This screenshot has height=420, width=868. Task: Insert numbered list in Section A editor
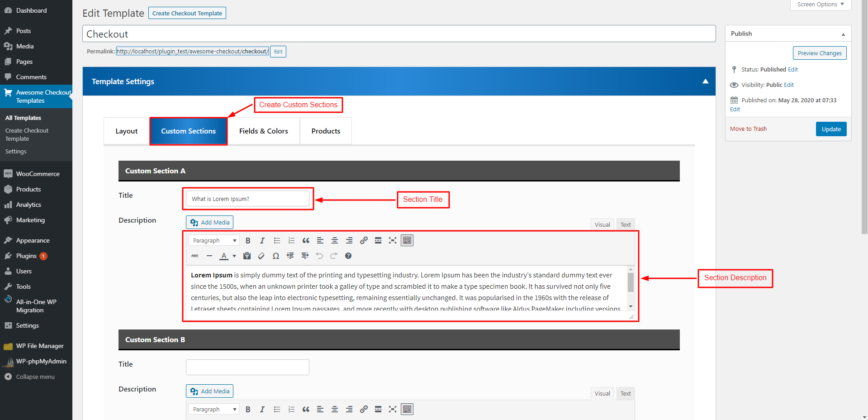click(291, 240)
